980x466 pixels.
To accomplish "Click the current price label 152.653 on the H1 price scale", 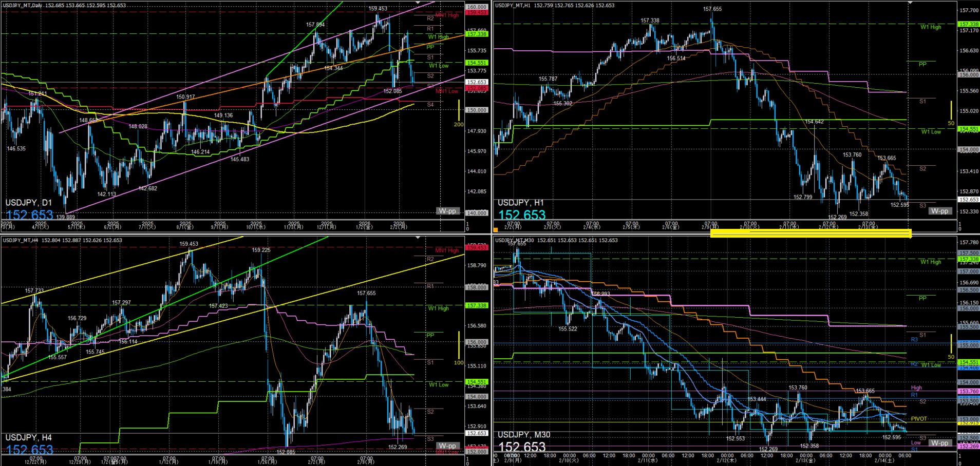I will 969,200.
